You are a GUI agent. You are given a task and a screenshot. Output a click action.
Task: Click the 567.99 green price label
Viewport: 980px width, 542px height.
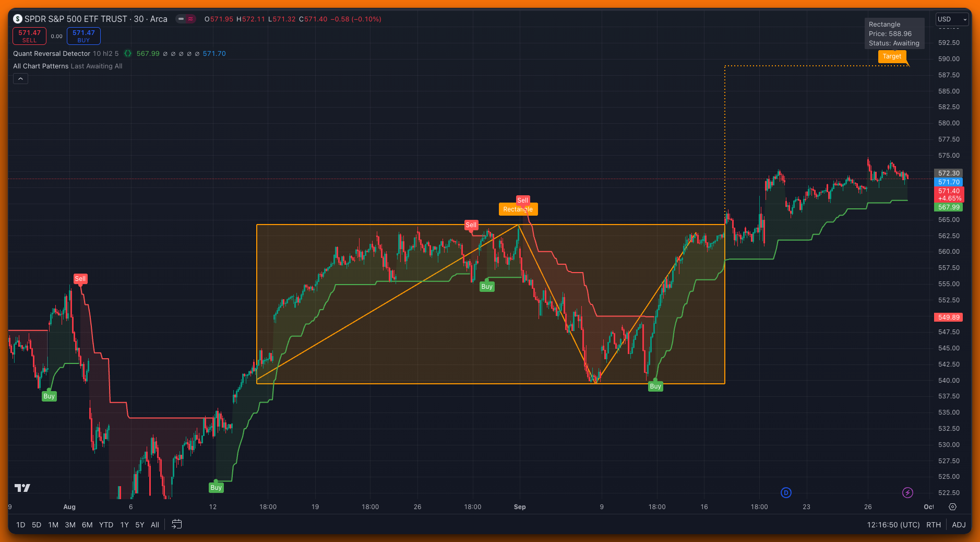point(948,207)
